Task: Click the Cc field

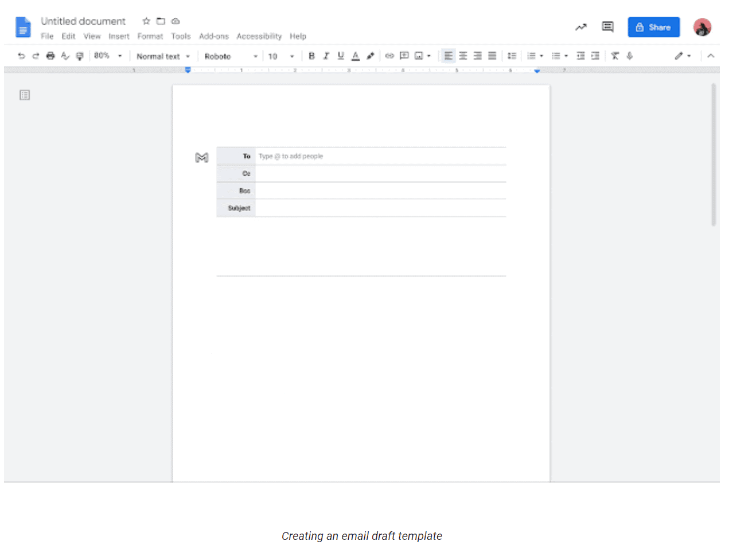Action: point(381,173)
